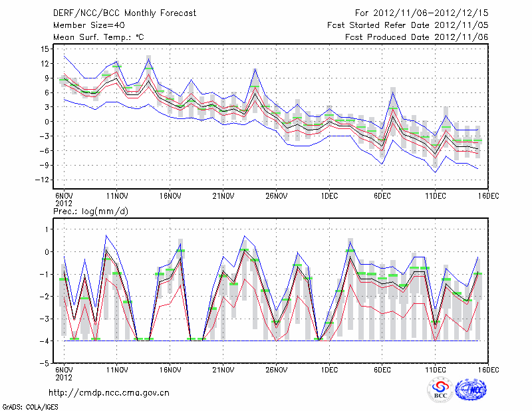Open the cmdp.ncc.cma.gov.cn link

(109, 392)
